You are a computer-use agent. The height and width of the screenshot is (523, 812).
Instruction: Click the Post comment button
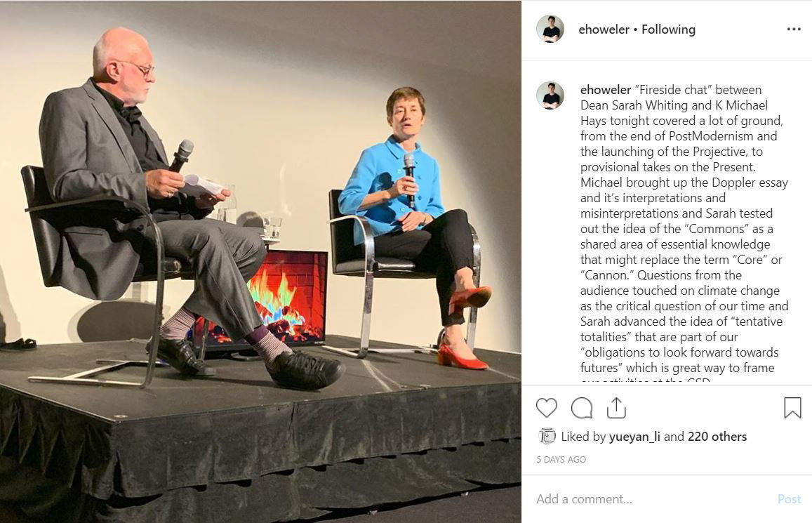(x=790, y=498)
